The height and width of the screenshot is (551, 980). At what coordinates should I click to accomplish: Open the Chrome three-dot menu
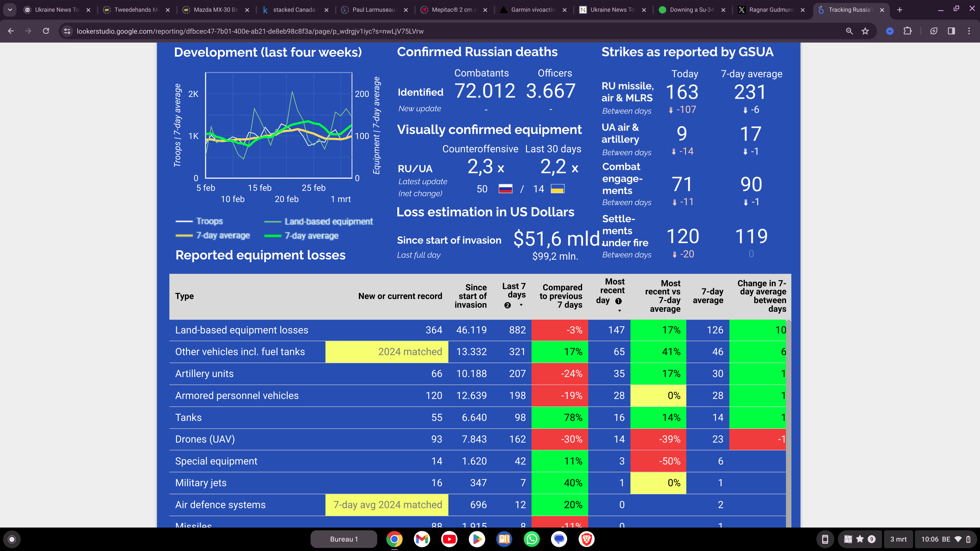click(969, 31)
